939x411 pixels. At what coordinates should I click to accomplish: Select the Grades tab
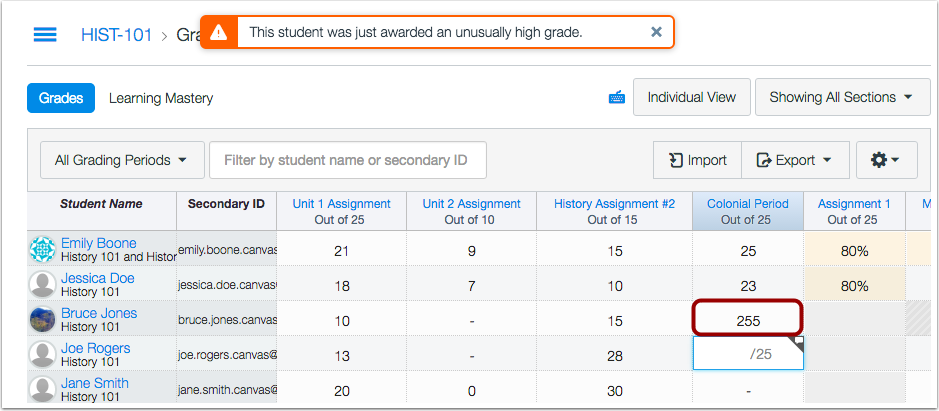click(x=60, y=98)
